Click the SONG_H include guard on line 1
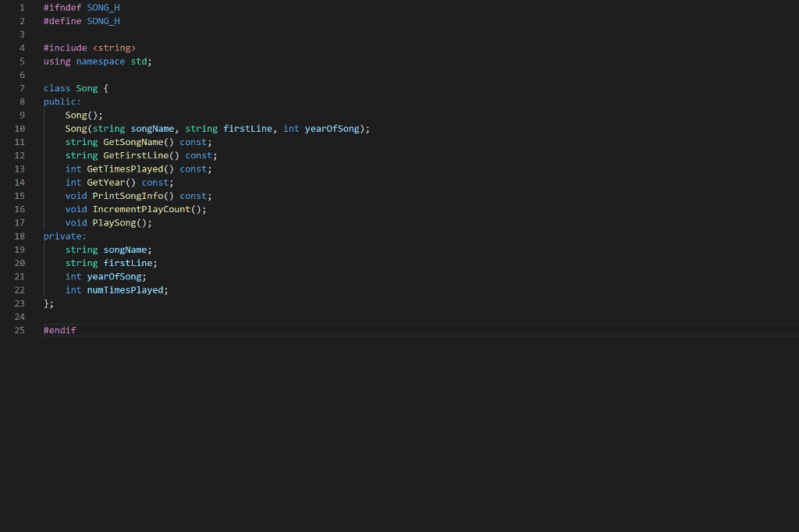The width and height of the screenshot is (799, 532). click(x=103, y=7)
